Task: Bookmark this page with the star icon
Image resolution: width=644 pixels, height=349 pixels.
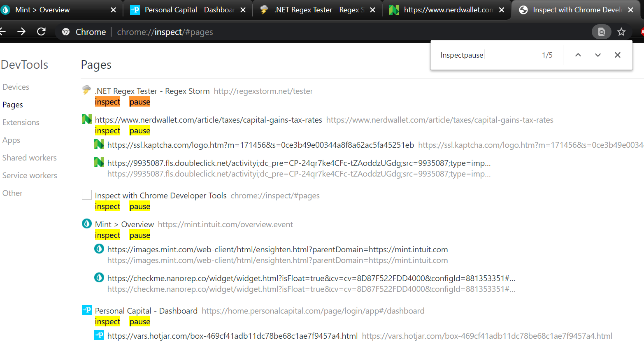Action: click(621, 32)
